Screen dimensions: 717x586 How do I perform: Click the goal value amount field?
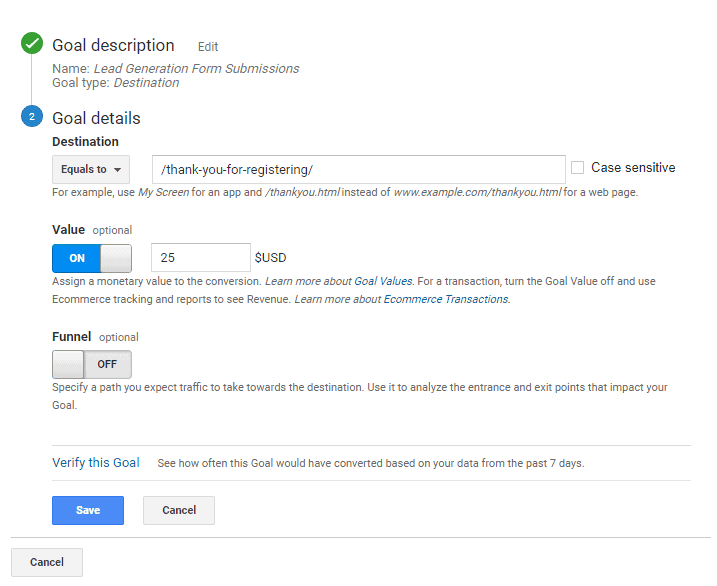201,258
